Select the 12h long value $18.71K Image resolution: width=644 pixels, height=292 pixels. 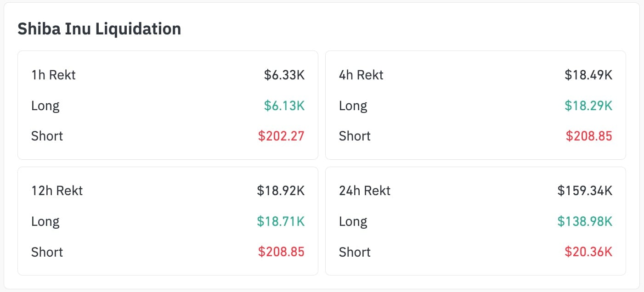(281, 221)
